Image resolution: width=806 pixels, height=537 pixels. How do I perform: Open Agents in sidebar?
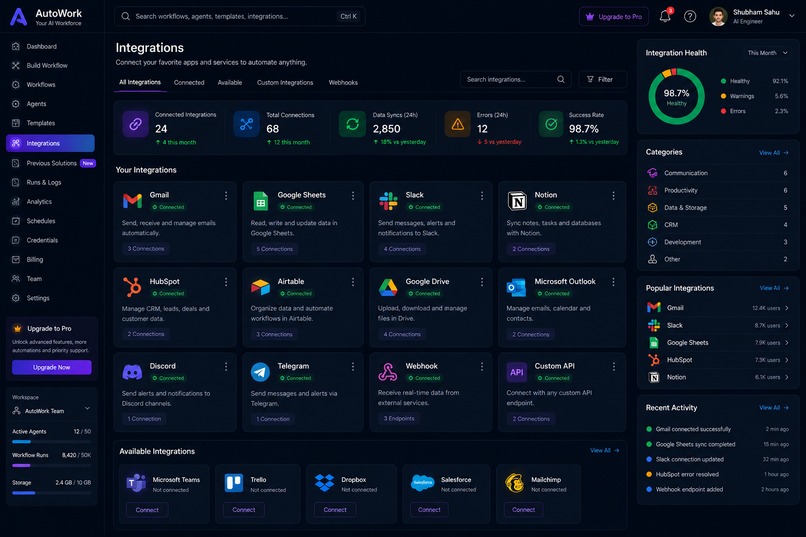point(50,104)
